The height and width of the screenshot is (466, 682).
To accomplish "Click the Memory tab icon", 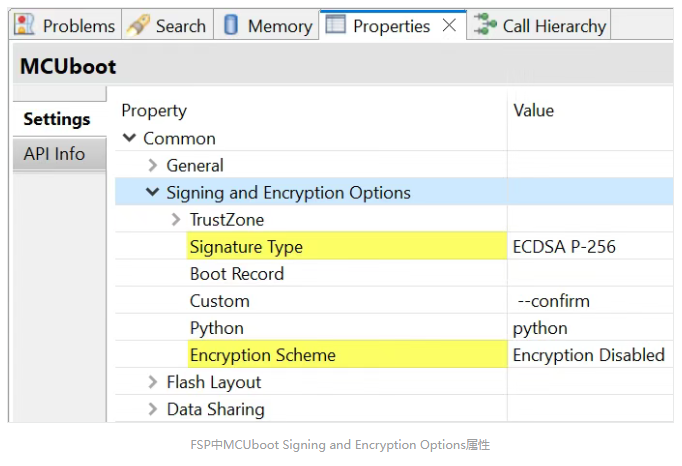I will pos(231,24).
